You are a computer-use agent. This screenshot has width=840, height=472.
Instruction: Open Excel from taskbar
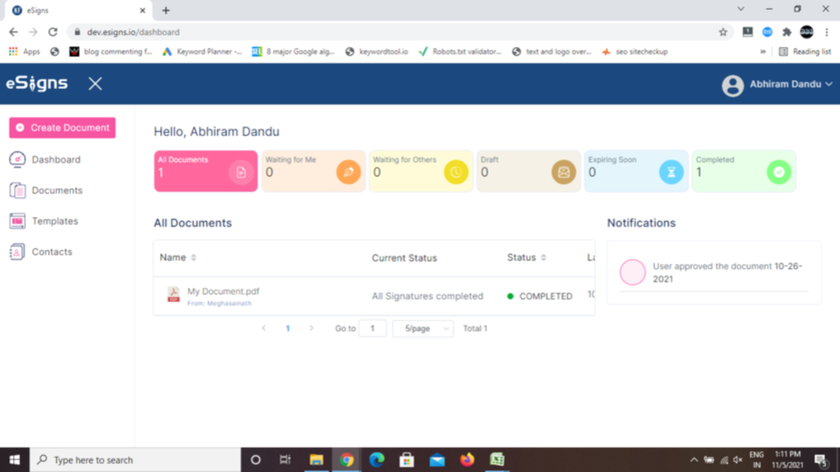click(497, 460)
